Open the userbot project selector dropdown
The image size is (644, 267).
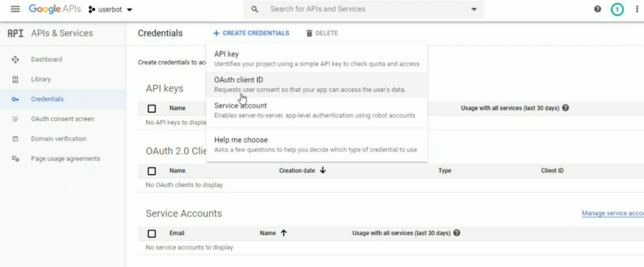click(111, 9)
